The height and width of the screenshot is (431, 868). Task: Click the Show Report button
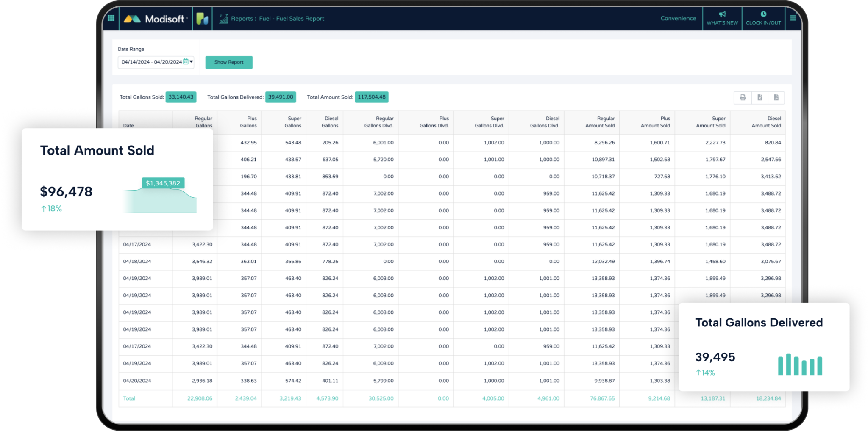(x=229, y=62)
